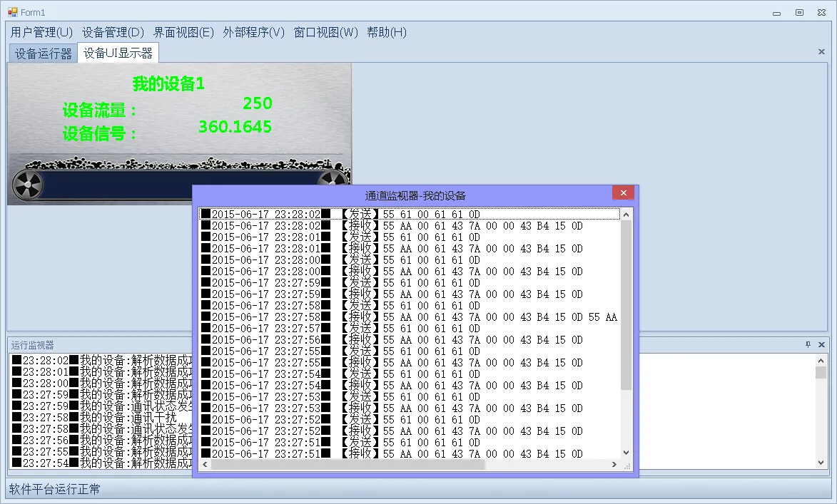Expand the 窗口视图(W) menu
Image resolution: width=837 pixels, height=504 pixels.
325,32
